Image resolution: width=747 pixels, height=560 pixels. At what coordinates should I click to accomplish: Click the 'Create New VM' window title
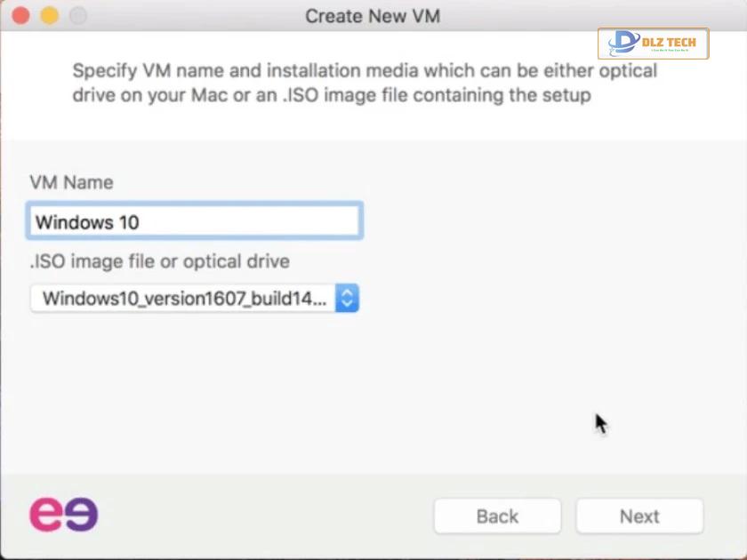click(x=373, y=16)
